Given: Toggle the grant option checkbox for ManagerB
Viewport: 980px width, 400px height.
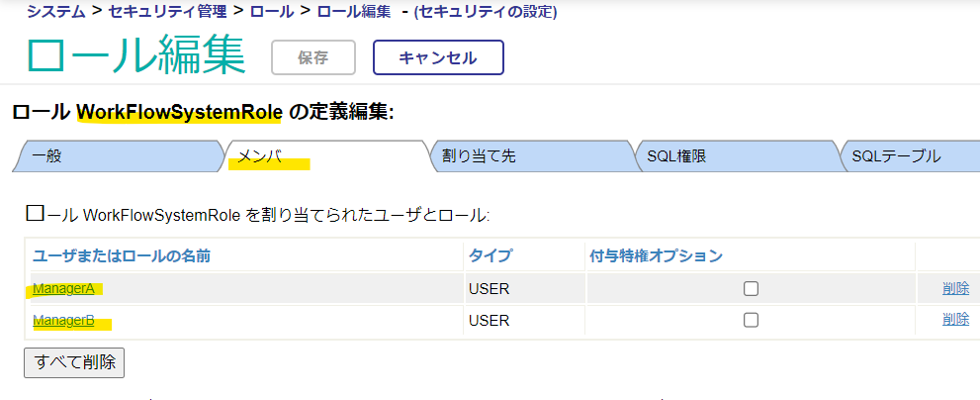Looking at the screenshot, I should [751, 321].
